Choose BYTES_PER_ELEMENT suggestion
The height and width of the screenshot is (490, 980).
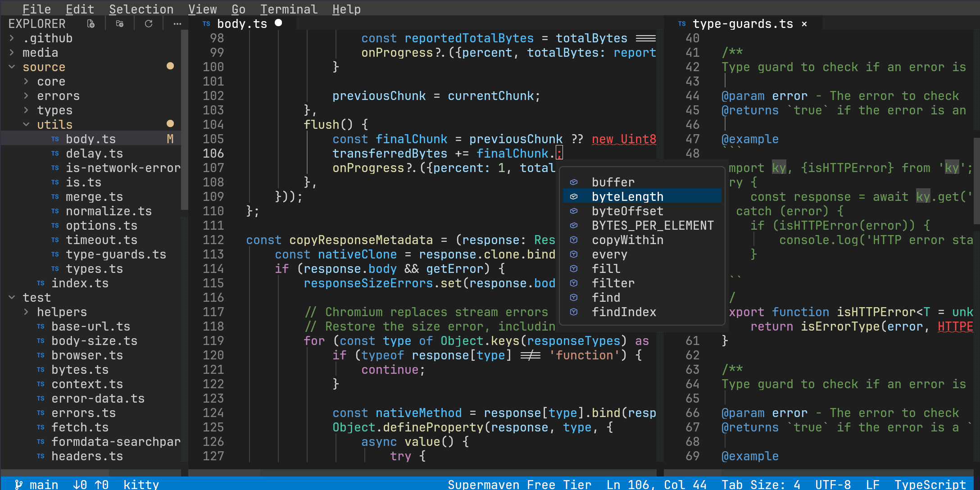pyautogui.click(x=642, y=226)
